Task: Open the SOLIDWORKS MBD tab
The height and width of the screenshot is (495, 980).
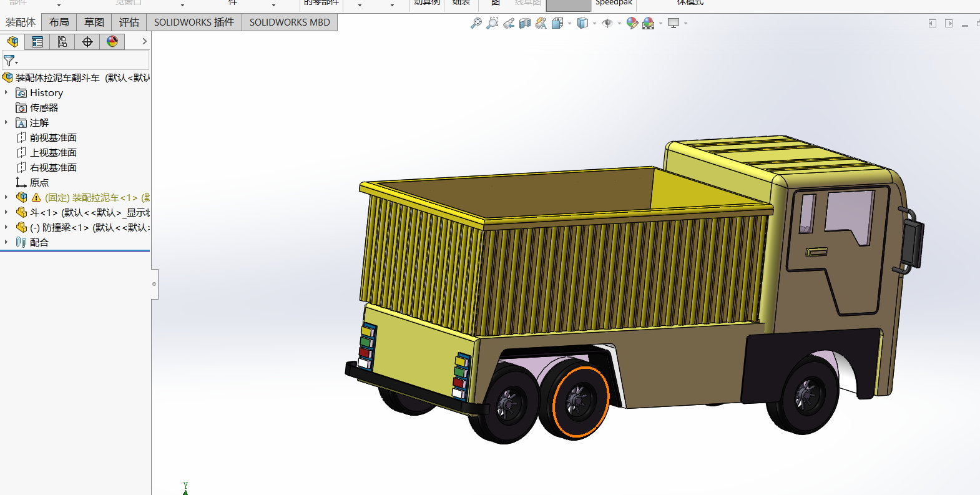Action: tap(290, 22)
